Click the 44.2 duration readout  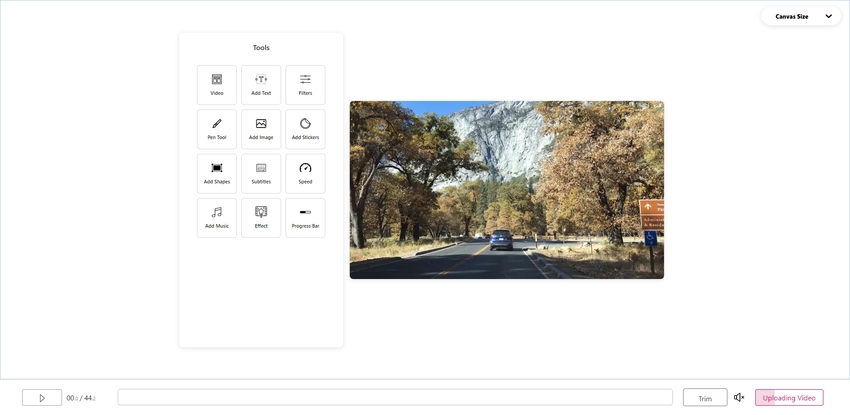point(89,398)
